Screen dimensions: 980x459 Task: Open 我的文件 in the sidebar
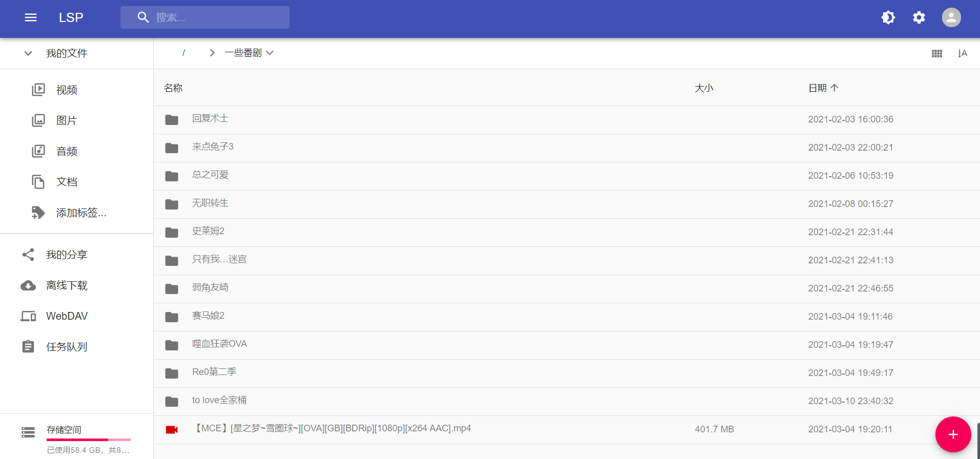pos(67,53)
